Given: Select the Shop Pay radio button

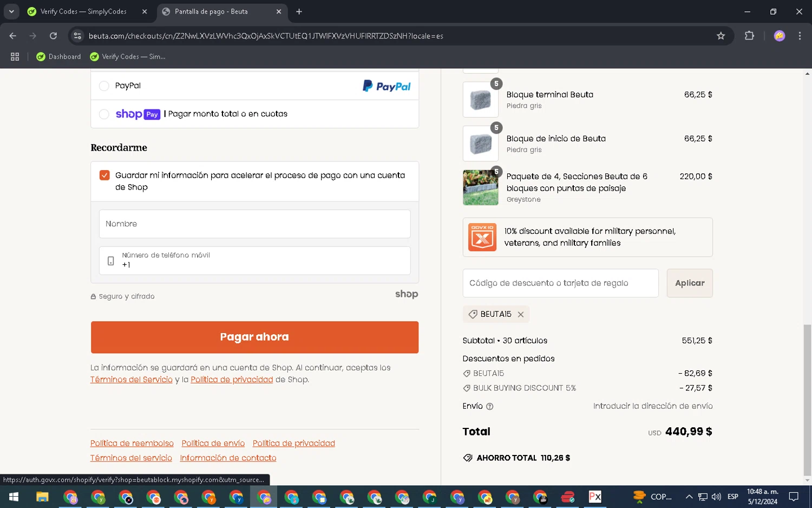Looking at the screenshot, I should (x=104, y=114).
